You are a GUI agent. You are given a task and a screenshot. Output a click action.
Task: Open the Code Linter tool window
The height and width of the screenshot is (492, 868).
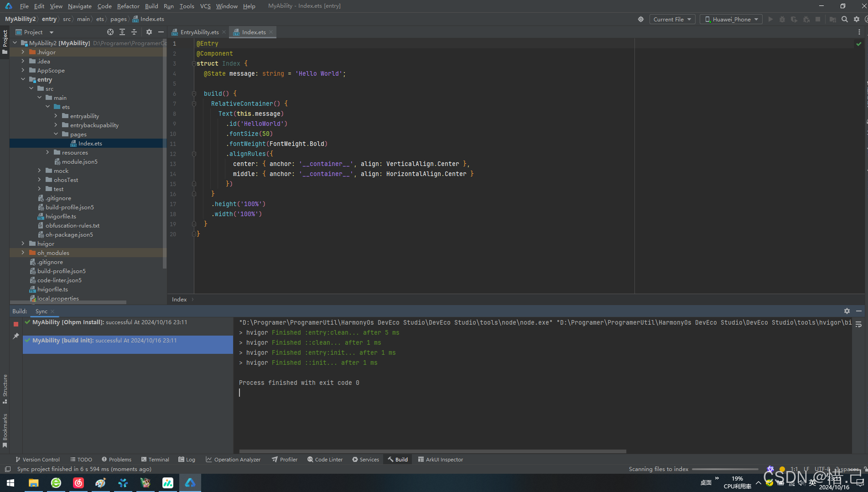coord(325,459)
